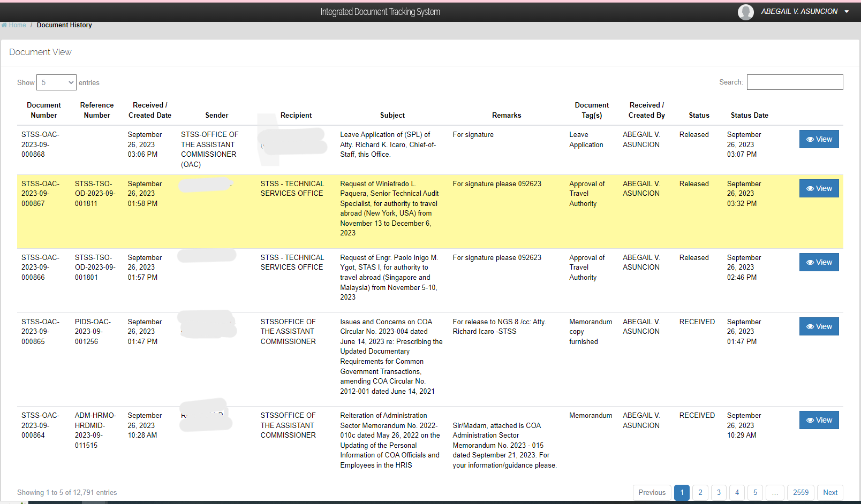Screen dimensions: 861x504
Task: Click the Leave Application document tag
Action: click(586, 140)
